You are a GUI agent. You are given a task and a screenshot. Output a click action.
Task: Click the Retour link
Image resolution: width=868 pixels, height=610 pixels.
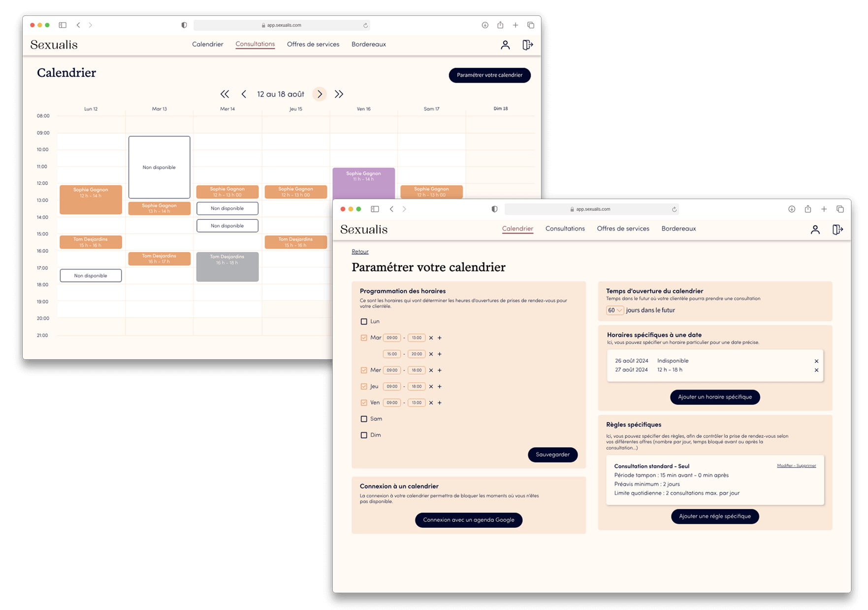point(360,252)
